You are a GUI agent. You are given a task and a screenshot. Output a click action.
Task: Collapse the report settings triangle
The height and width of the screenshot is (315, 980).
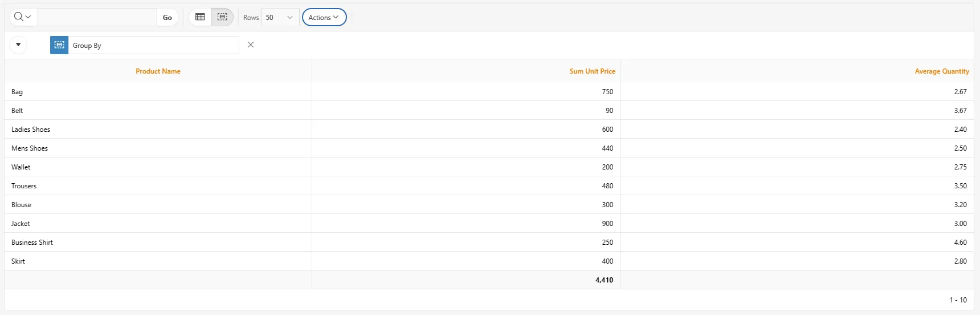click(18, 45)
